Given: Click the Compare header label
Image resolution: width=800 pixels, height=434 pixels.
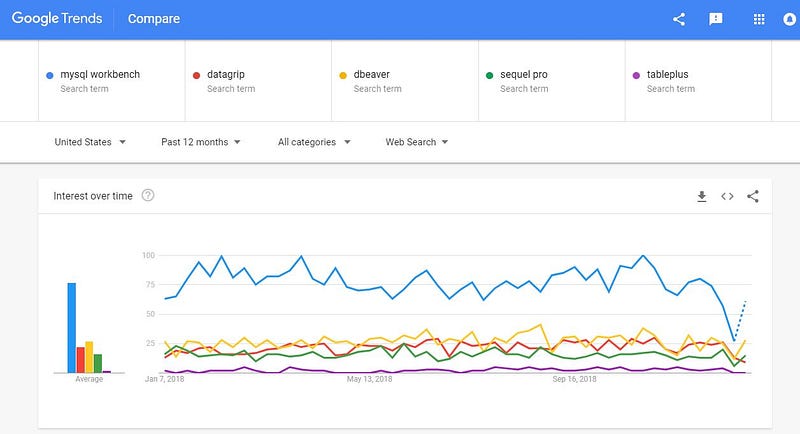Looking at the screenshot, I should [x=154, y=19].
